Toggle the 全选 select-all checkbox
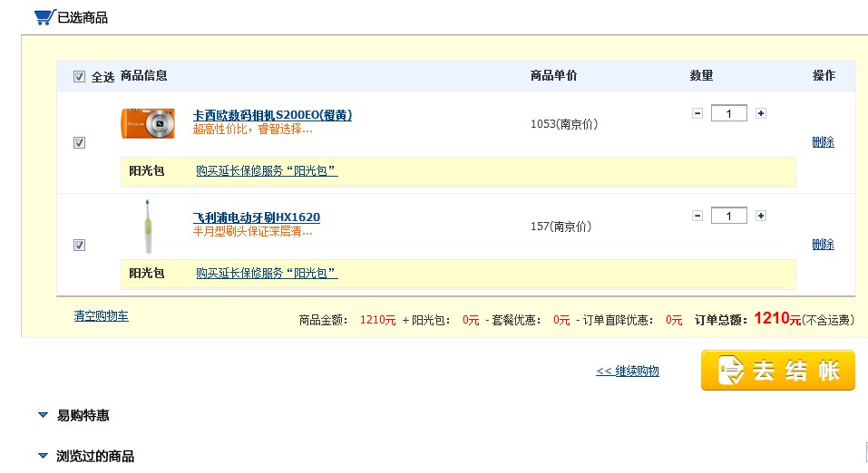 coord(79,76)
